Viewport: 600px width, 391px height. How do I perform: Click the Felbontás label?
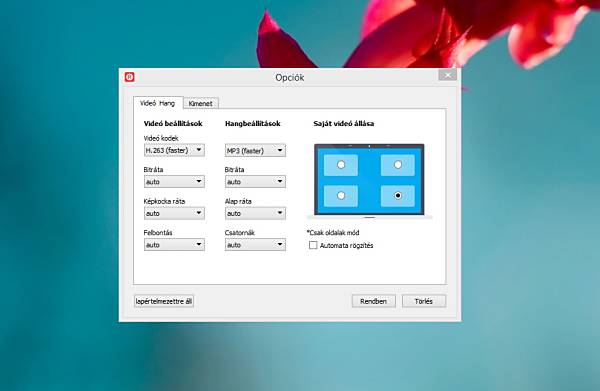click(158, 233)
